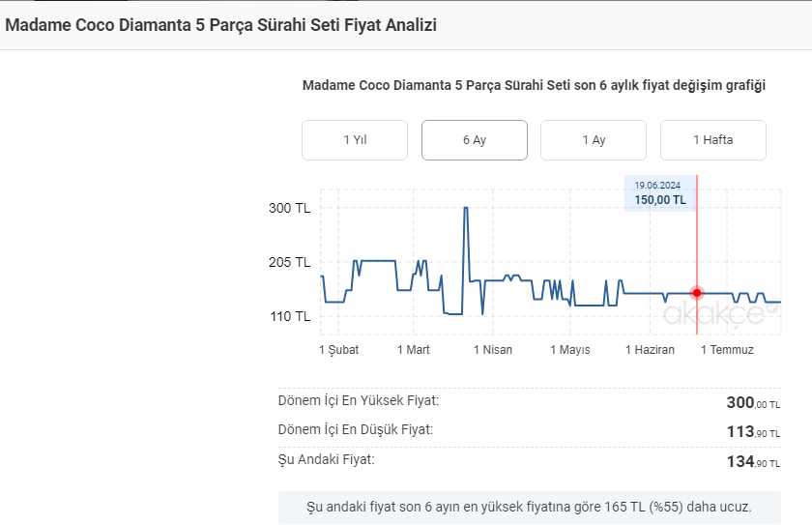This screenshot has height=525, width=812.
Task: Click the 110 TL y-axis label
Action: point(289,316)
